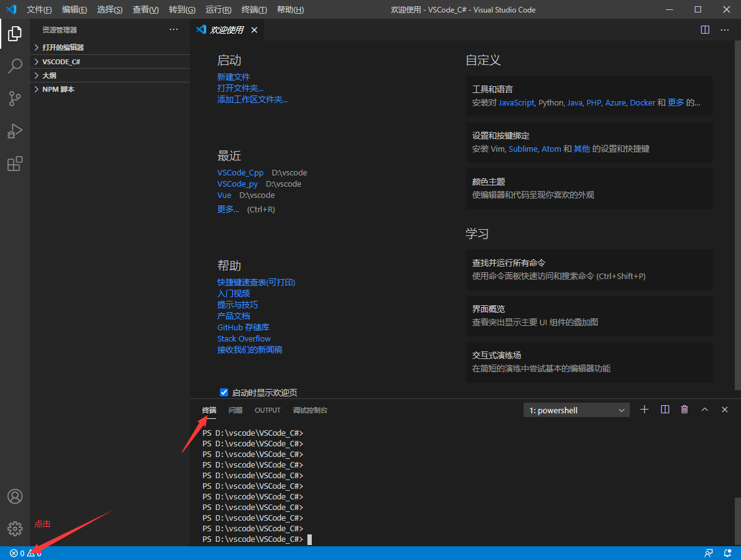741x560 pixels.
Task: Open Notifications from the bell icon
Action: [727, 553]
